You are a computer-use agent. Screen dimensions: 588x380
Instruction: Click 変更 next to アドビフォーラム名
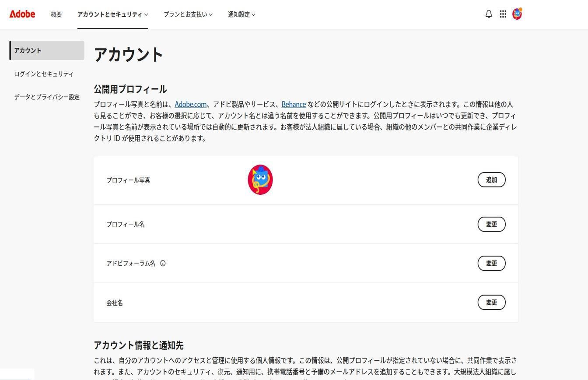pyautogui.click(x=491, y=263)
